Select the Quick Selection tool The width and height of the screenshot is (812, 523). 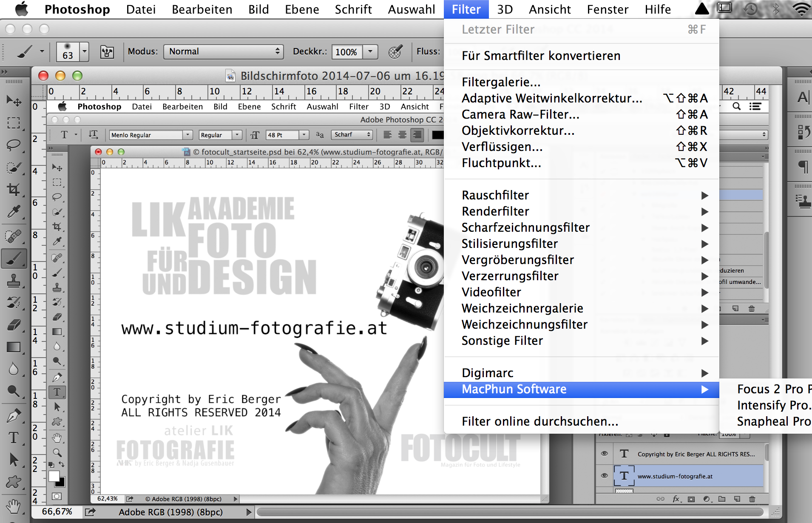coord(14,167)
